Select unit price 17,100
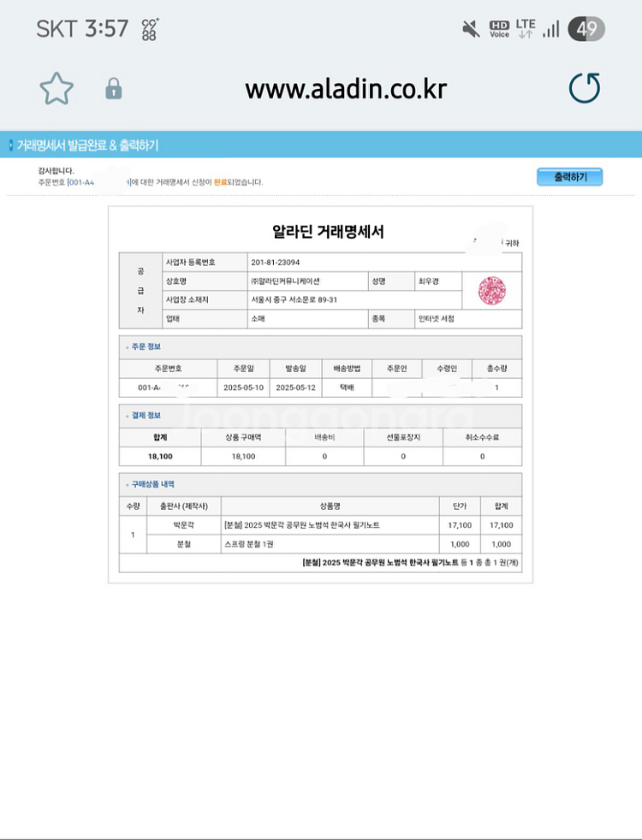The width and height of the screenshot is (642, 840). click(x=460, y=525)
